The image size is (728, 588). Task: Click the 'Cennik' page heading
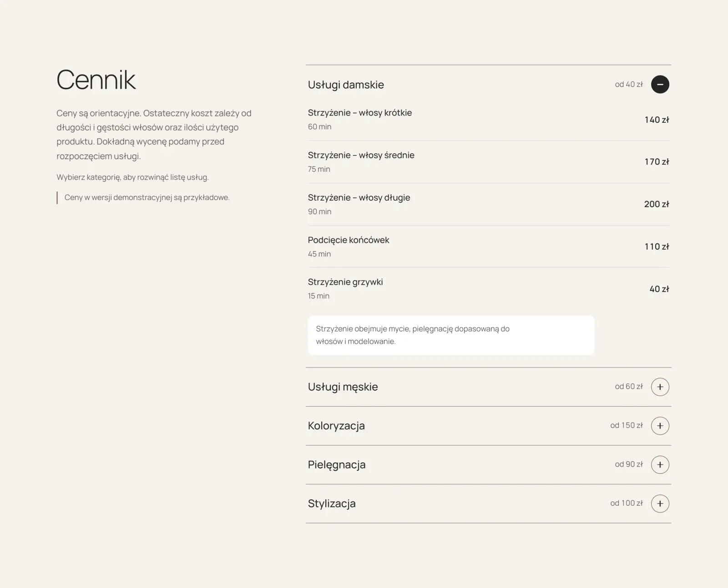(96, 80)
